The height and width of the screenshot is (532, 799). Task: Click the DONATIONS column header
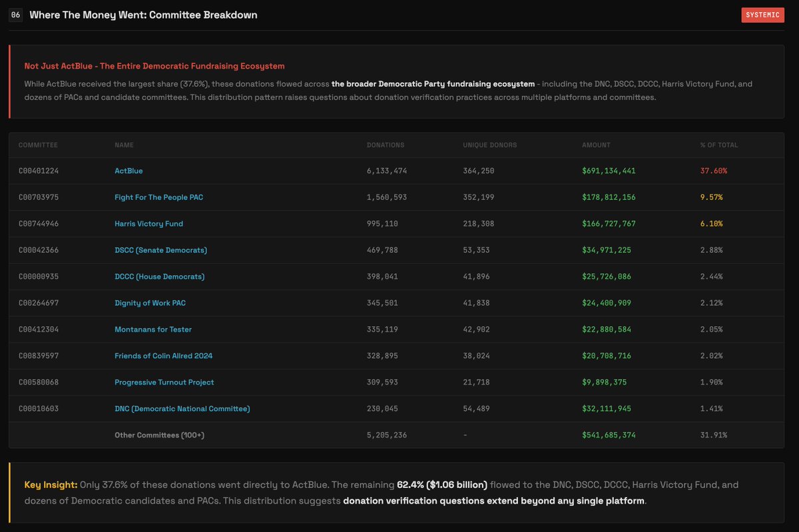tap(386, 145)
